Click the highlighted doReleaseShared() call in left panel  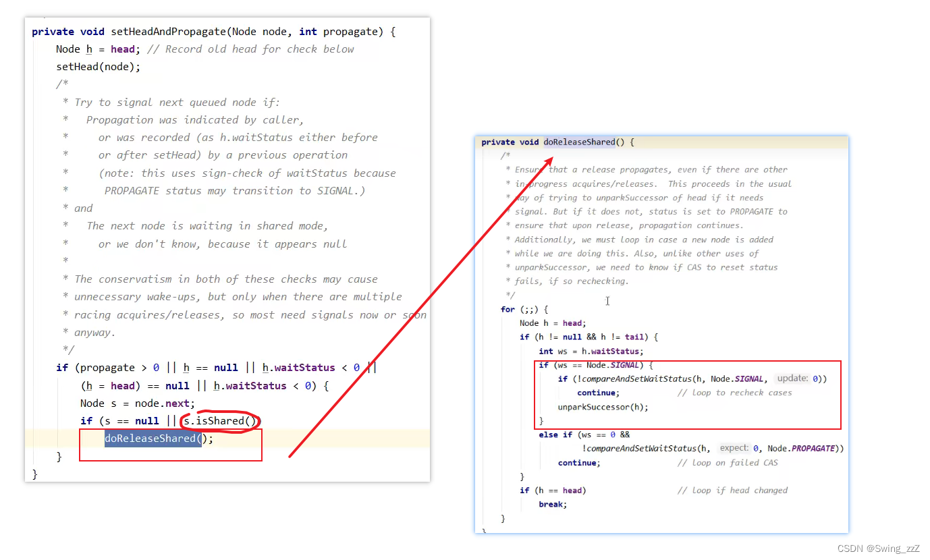tap(159, 438)
